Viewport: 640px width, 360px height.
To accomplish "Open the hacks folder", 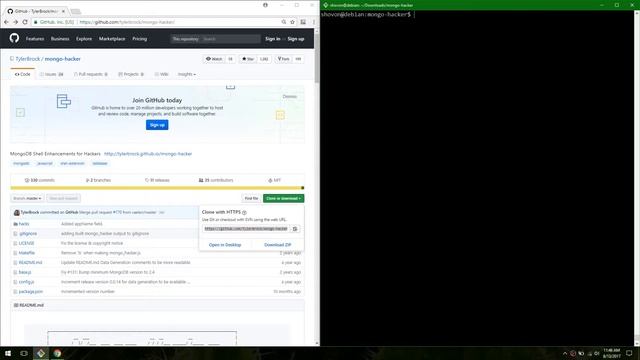I will 24,224.
